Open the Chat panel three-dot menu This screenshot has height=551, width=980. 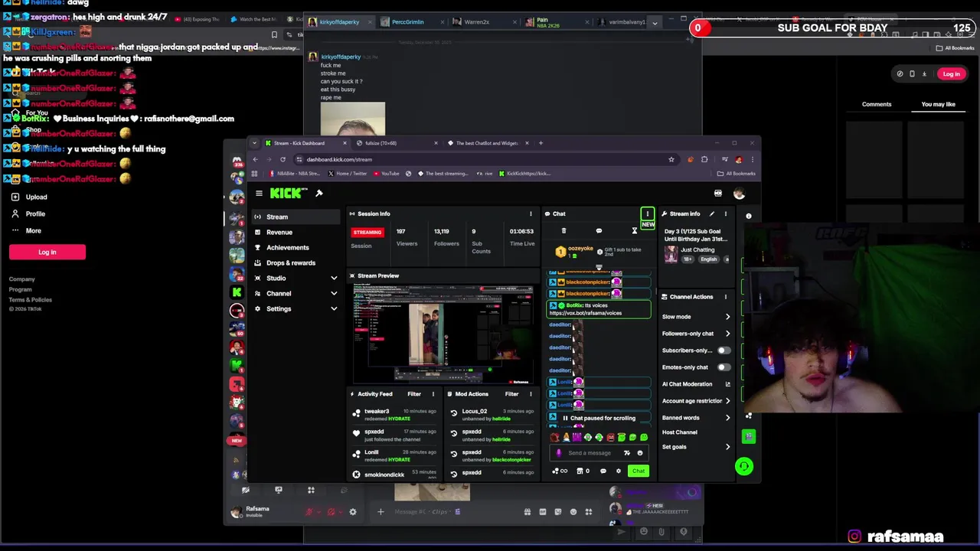tap(647, 214)
